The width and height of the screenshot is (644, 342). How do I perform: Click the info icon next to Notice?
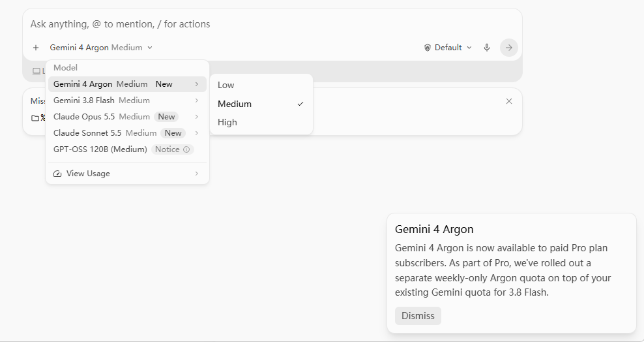point(186,149)
